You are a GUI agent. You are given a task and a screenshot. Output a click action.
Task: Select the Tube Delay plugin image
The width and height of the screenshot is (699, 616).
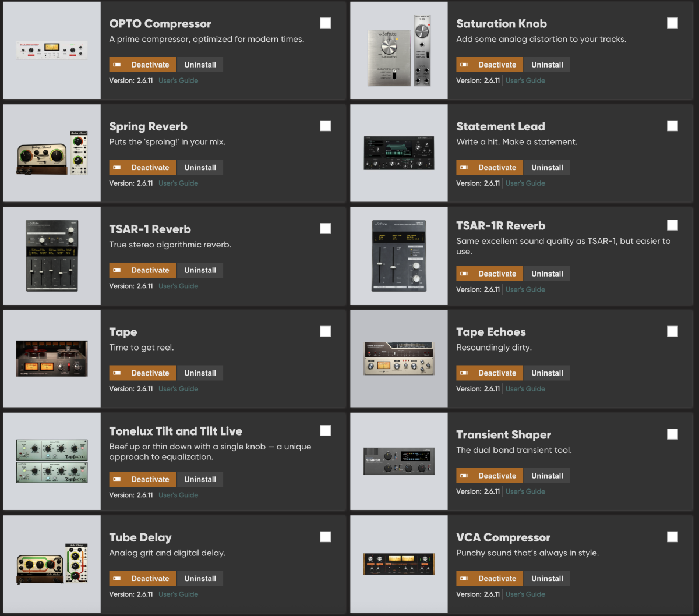[52, 564]
